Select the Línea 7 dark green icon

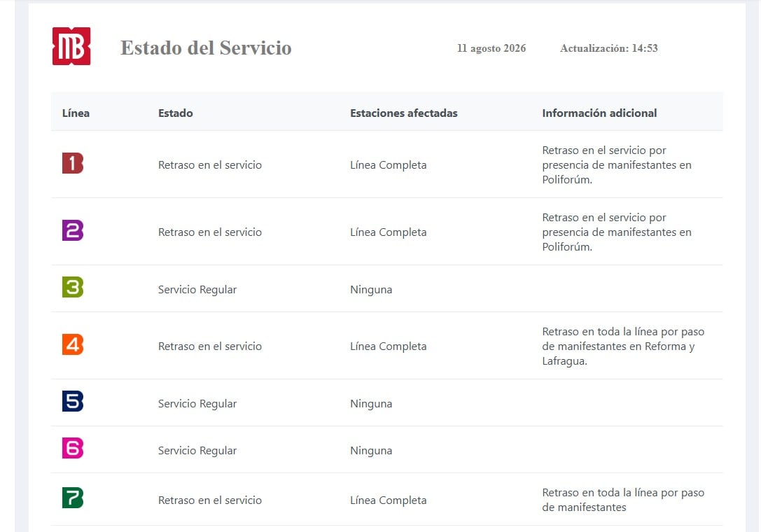(x=73, y=498)
